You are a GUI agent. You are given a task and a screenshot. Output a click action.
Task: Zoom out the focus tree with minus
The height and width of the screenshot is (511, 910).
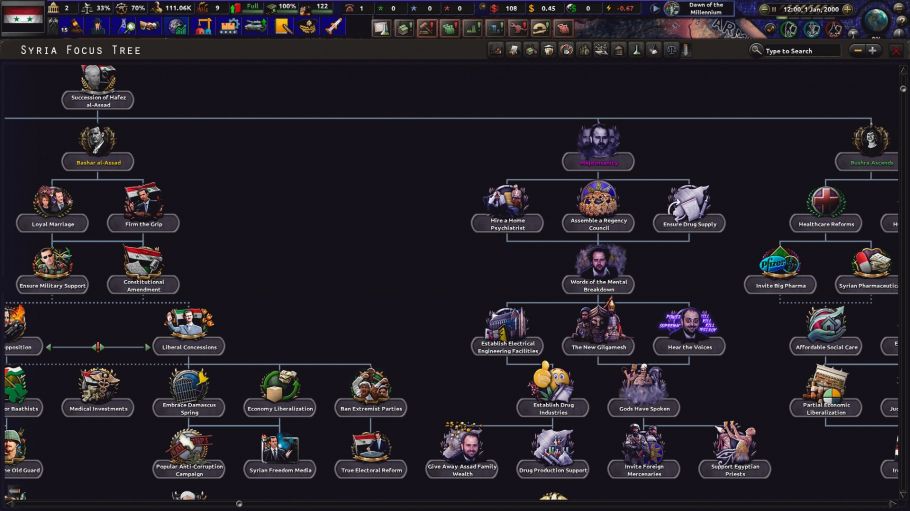(858, 51)
